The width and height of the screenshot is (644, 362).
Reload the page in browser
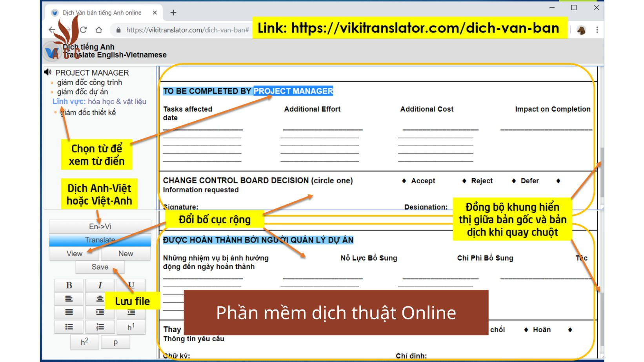pyautogui.click(x=83, y=30)
